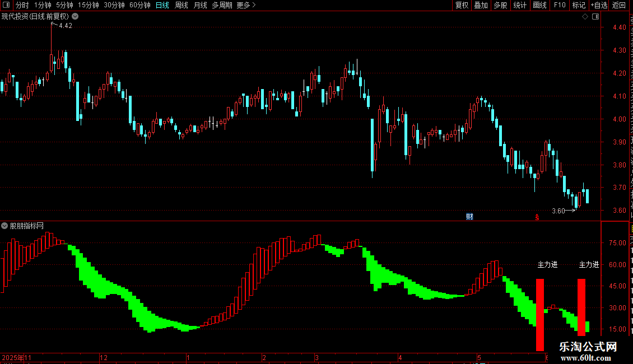Click the 3.60 low price label

tap(558, 211)
